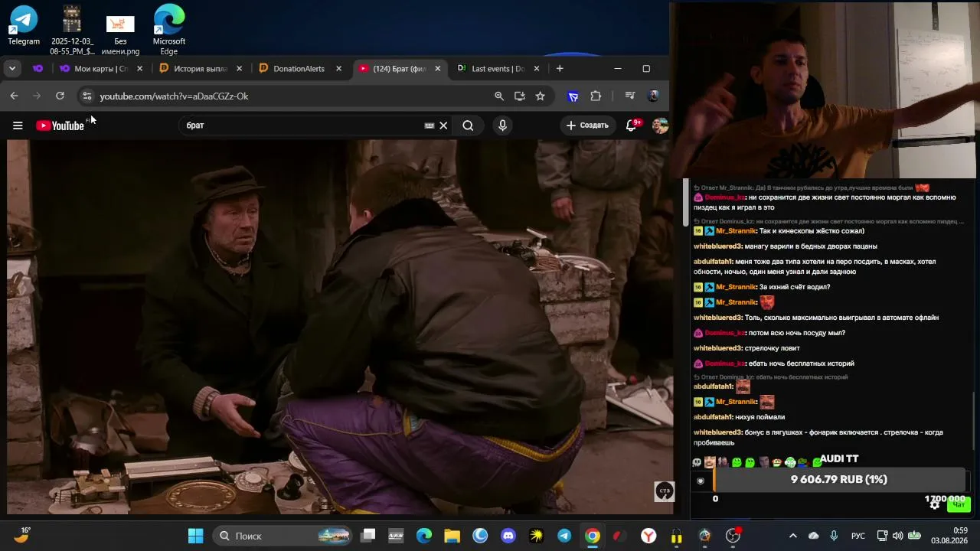
Task: Open Yandex Browser from the taskbar
Action: (x=648, y=536)
